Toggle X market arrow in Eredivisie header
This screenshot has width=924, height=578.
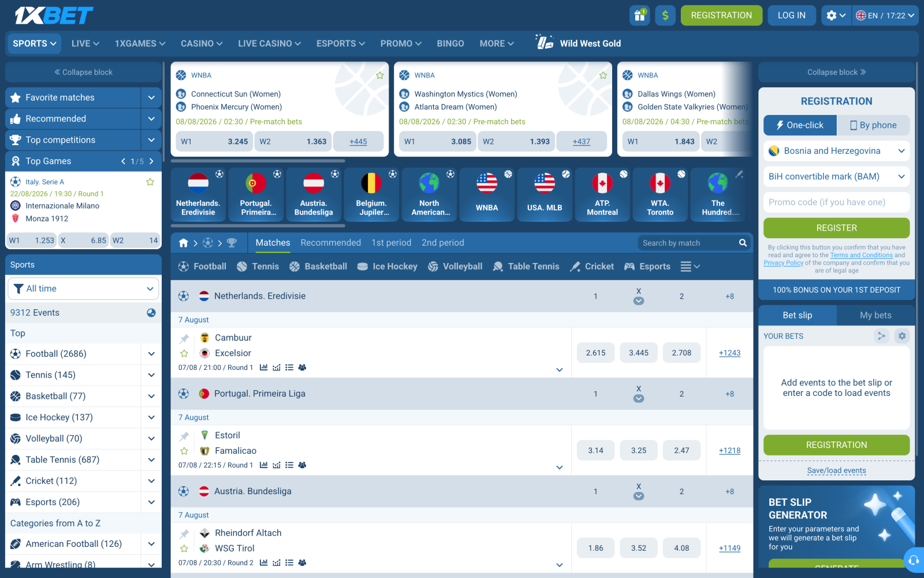pyautogui.click(x=639, y=301)
